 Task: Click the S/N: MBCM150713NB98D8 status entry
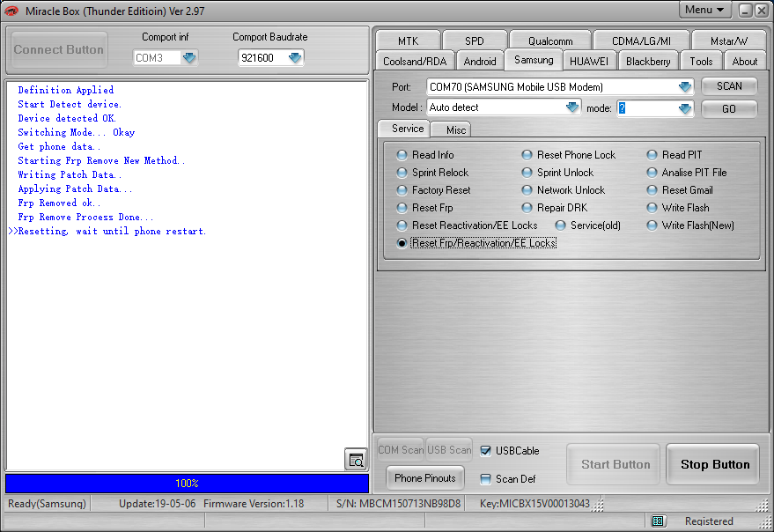[x=398, y=503]
